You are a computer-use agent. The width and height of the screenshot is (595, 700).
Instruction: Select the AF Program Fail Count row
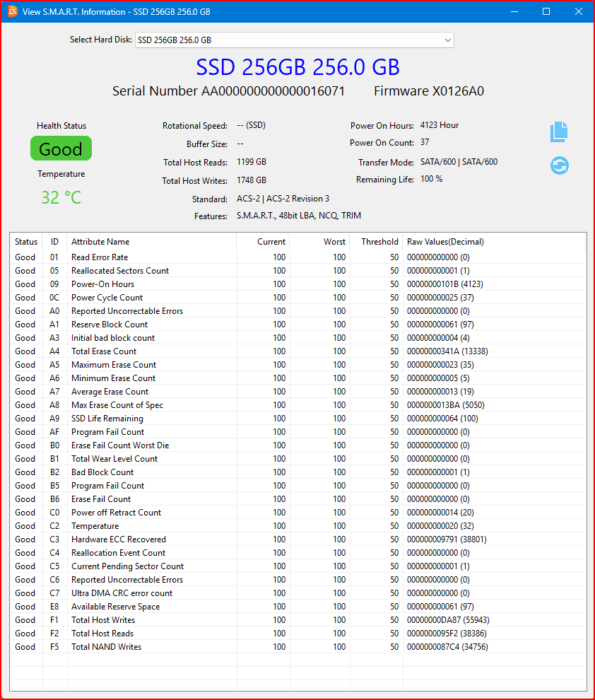coord(298,432)
